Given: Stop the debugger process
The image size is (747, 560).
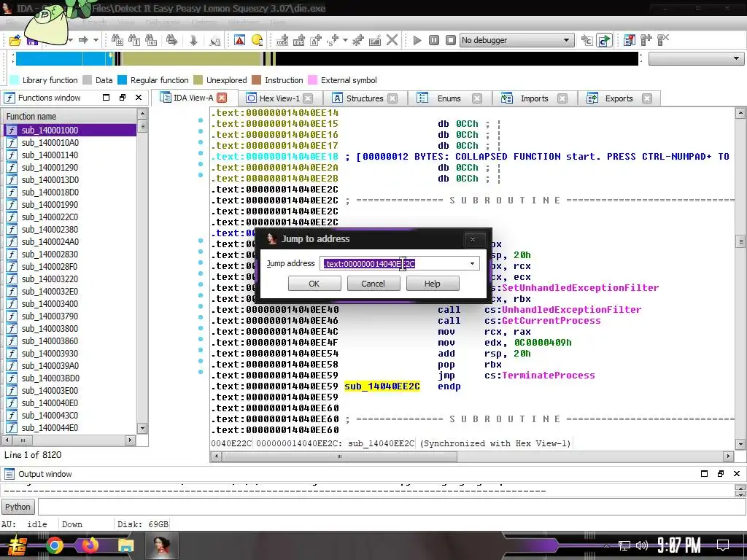Looking at the screenshot, I should coord(451,40).
